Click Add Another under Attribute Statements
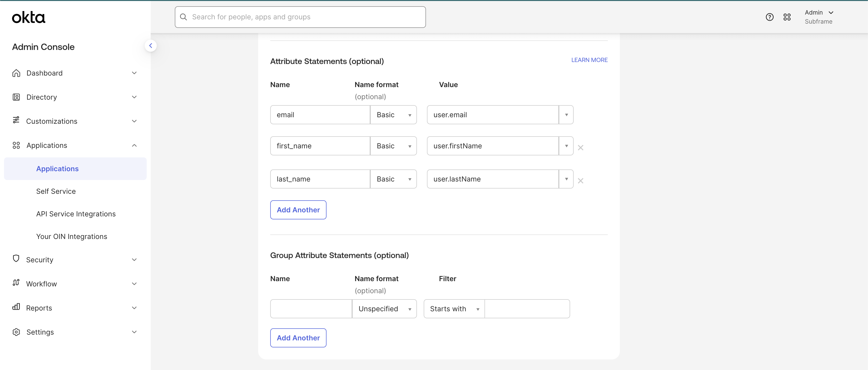868x370 pixels. tap(298, 210)
